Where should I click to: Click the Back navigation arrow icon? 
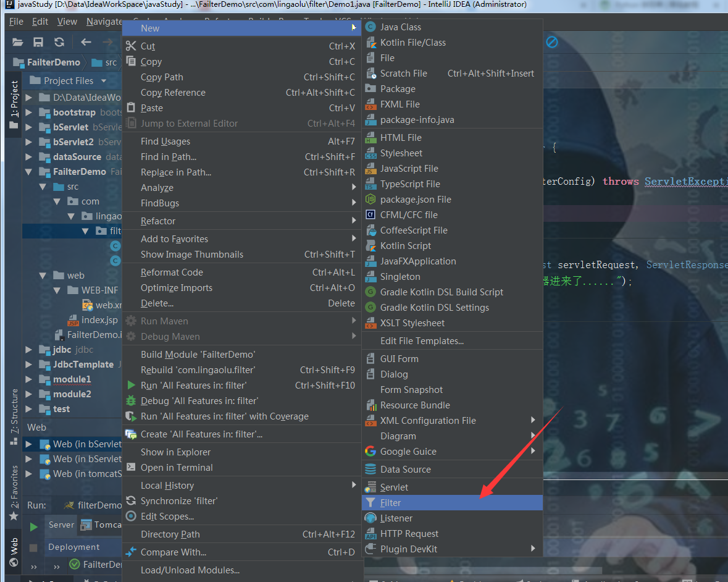[86, 42]
